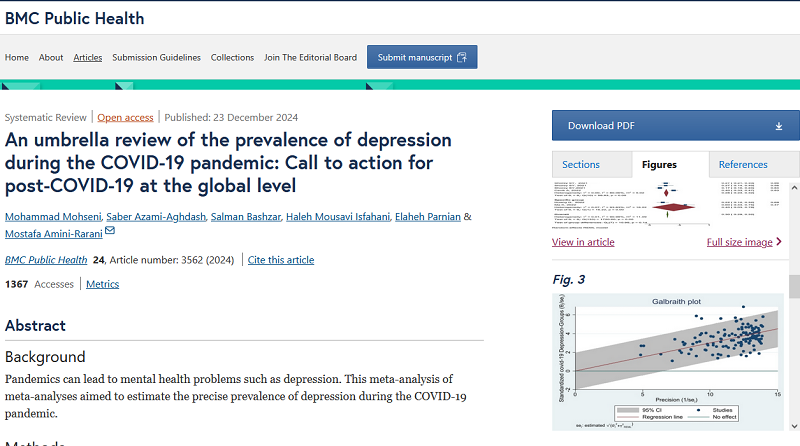Screen dimensions: 800x446
Task: Click Join The Editorial Board link
Action: pyautogui.click(x=310, y=57)
